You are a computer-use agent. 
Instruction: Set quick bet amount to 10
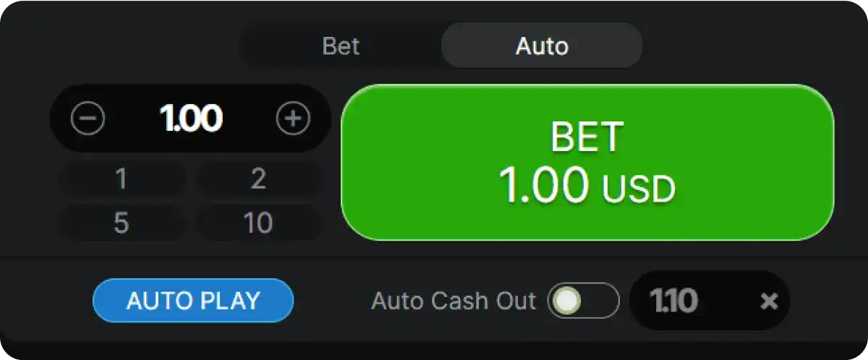tap(258, 223)
